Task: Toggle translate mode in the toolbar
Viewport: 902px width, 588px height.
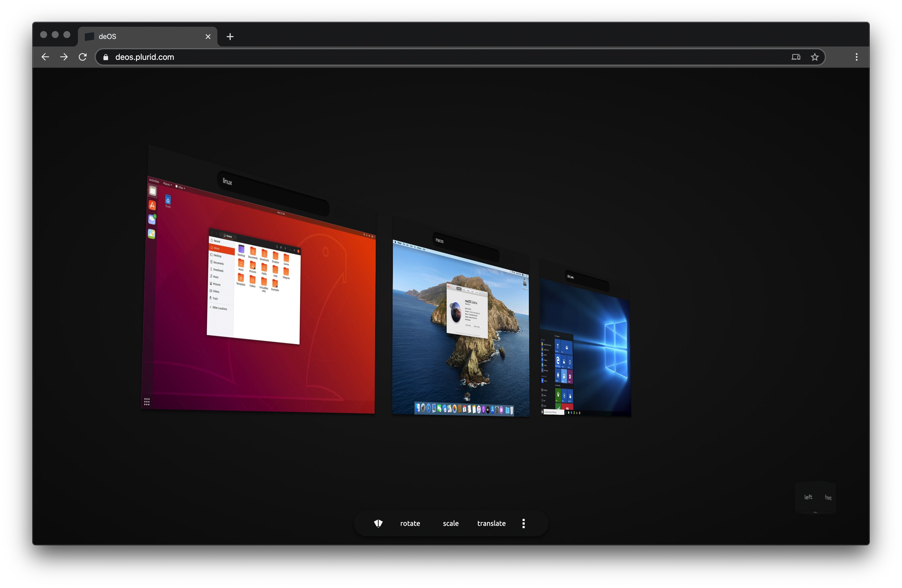Action: pos(491,523)
